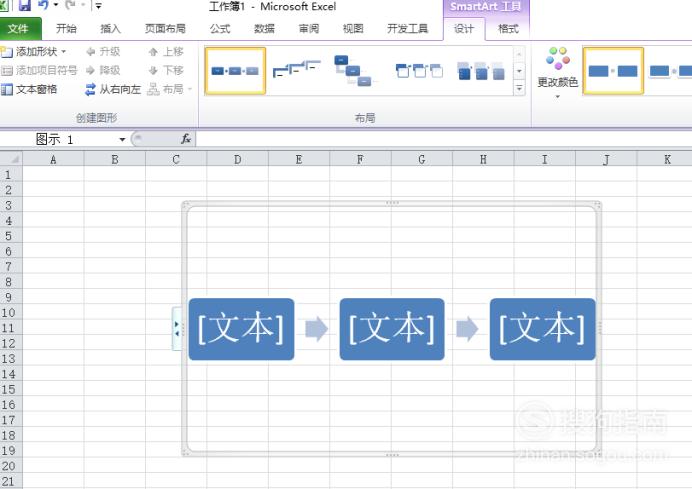Image resolution: width=692 pixels, height=489 pixels.
Task: Select the Basic Process layout thumbnail
Action: tap(235, 71)
